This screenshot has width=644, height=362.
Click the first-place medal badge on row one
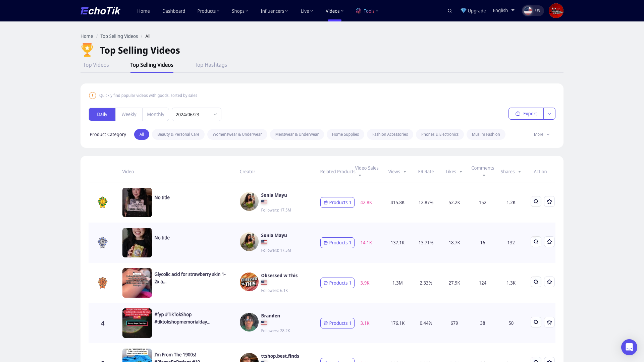(103, 202)
